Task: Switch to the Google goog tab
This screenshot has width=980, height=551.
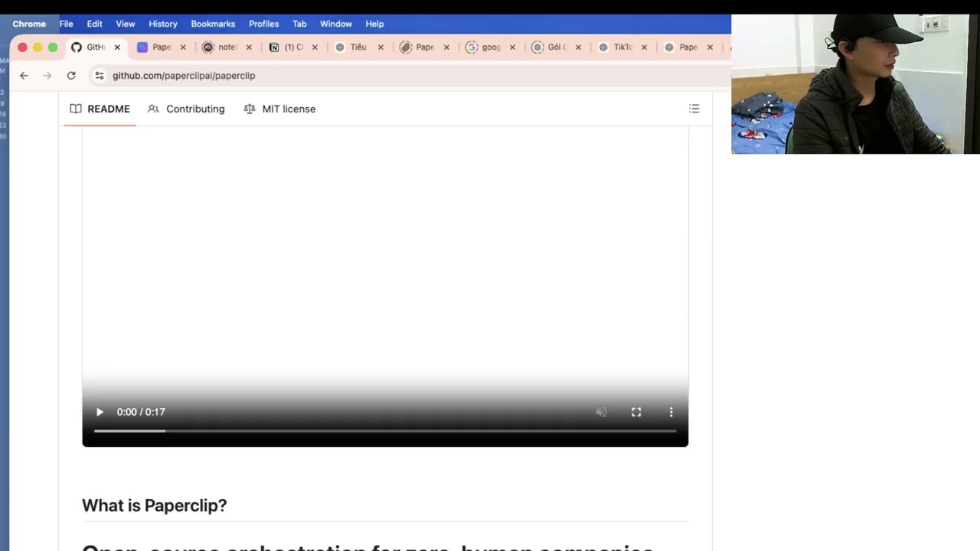Action: tap(490, 47)
